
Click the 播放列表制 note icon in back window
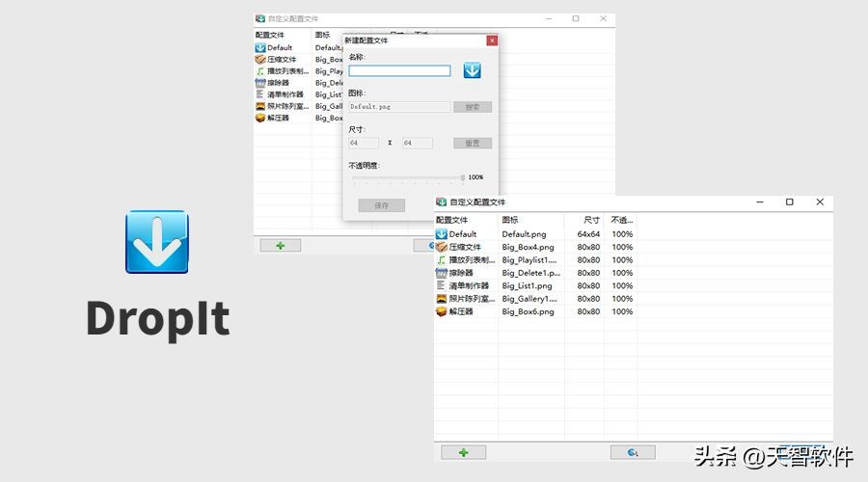point(260,70)
